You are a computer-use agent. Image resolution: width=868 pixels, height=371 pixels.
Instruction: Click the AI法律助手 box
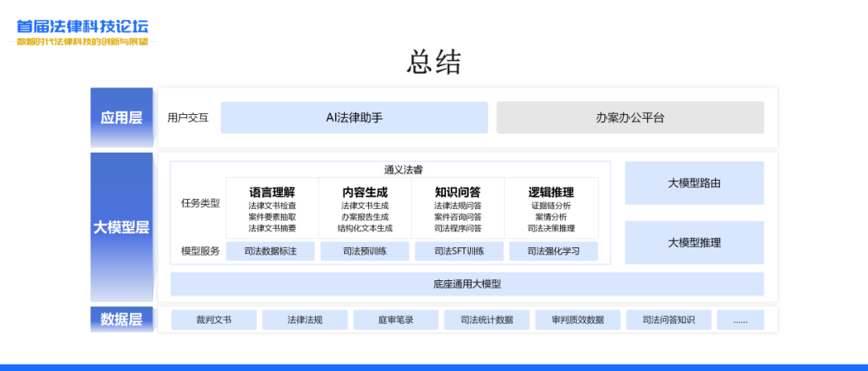[354, 118]
